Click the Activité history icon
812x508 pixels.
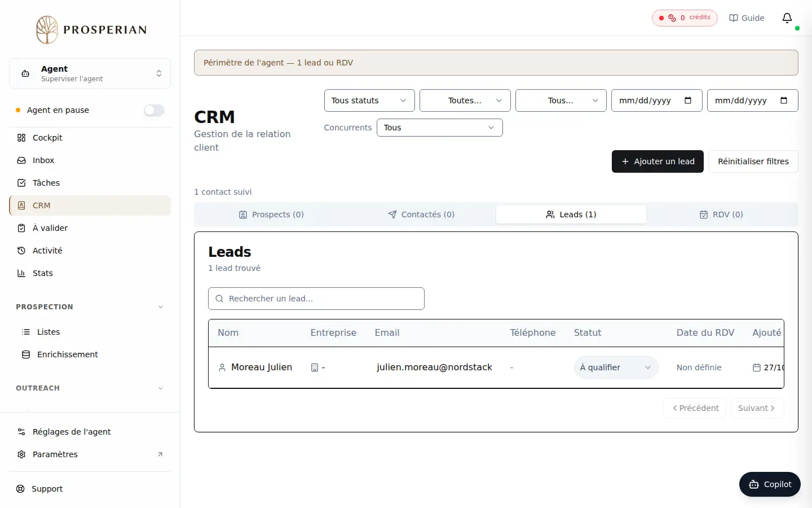point(21,251)
